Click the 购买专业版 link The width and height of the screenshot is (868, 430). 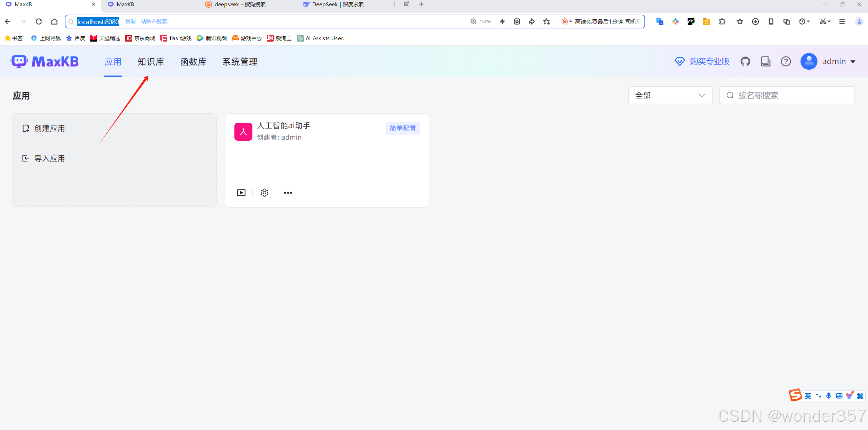[708, 61]
